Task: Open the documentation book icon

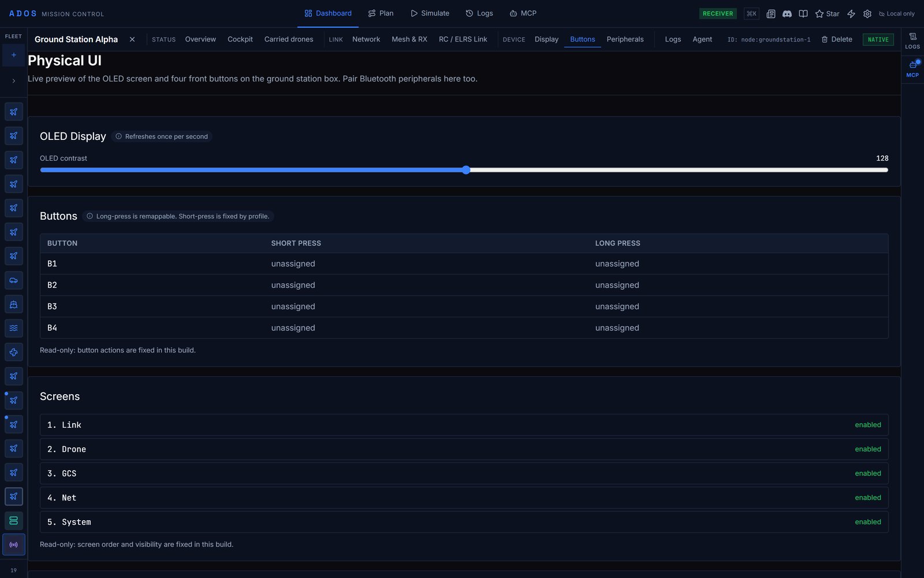Action: tap(803, 13)
